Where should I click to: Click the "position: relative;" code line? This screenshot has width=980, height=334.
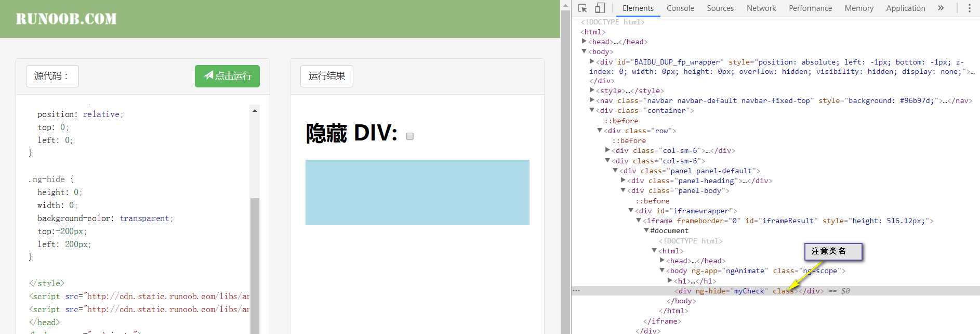[x=80, y=114]
